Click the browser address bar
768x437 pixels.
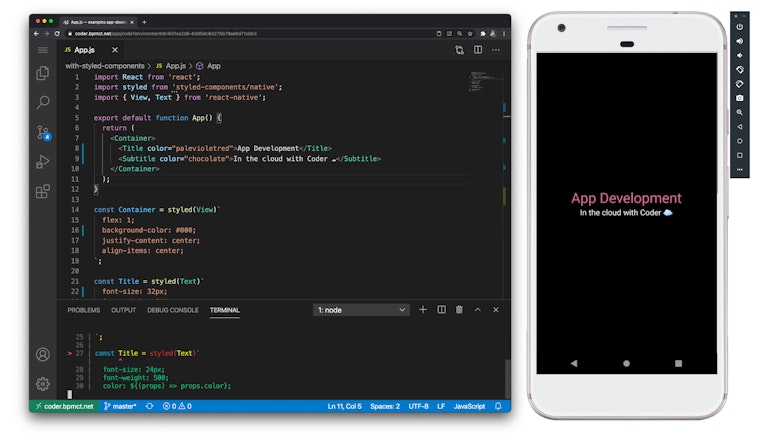[x=250, y=34]
